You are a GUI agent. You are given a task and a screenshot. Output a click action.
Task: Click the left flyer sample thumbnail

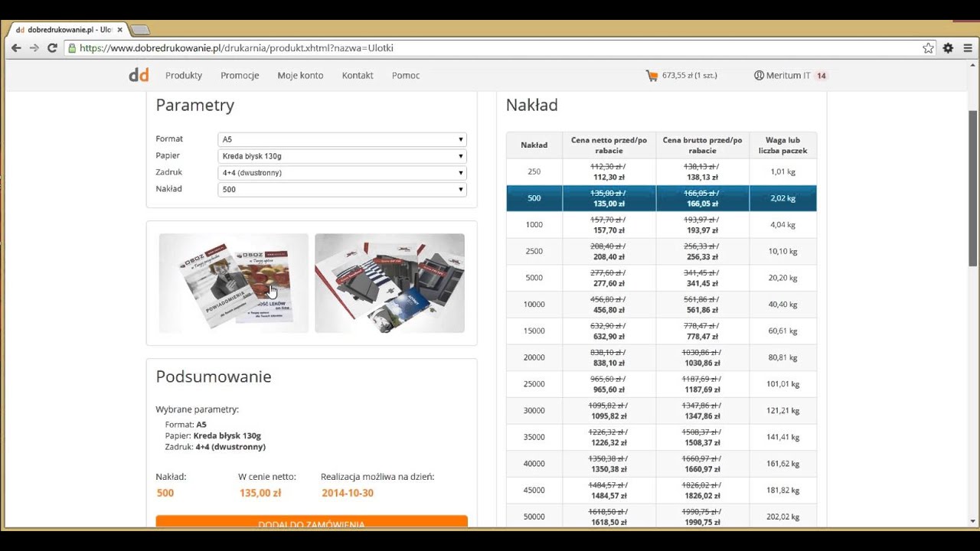pyautogui.click(x=234, y=283)
